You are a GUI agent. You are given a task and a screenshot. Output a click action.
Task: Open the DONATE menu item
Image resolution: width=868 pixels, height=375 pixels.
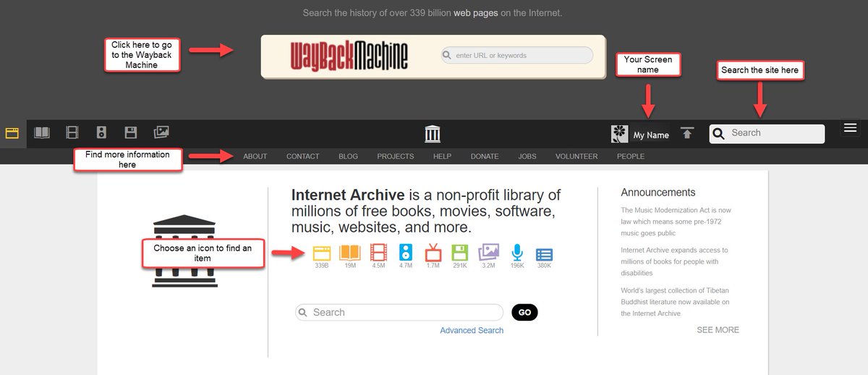coord(485,156)
